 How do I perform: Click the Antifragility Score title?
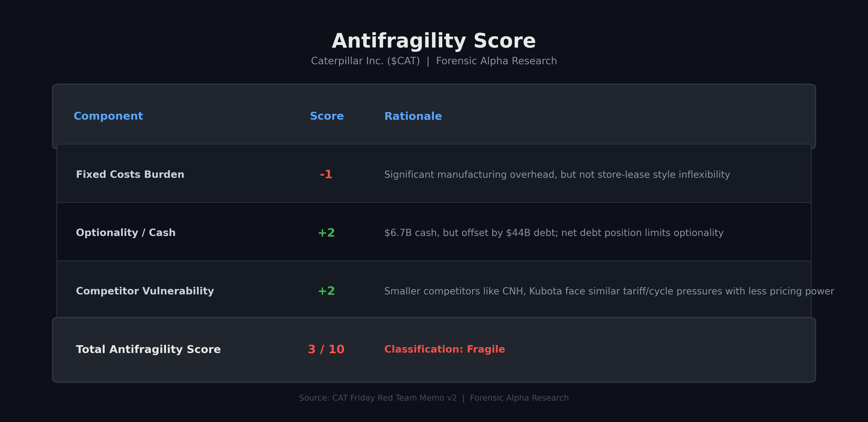(434, 41)
